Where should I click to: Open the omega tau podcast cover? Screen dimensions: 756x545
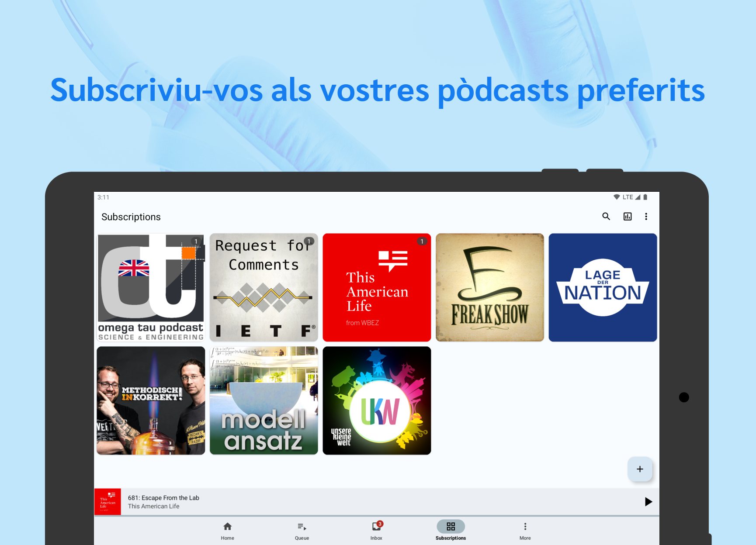pos(151,287)
